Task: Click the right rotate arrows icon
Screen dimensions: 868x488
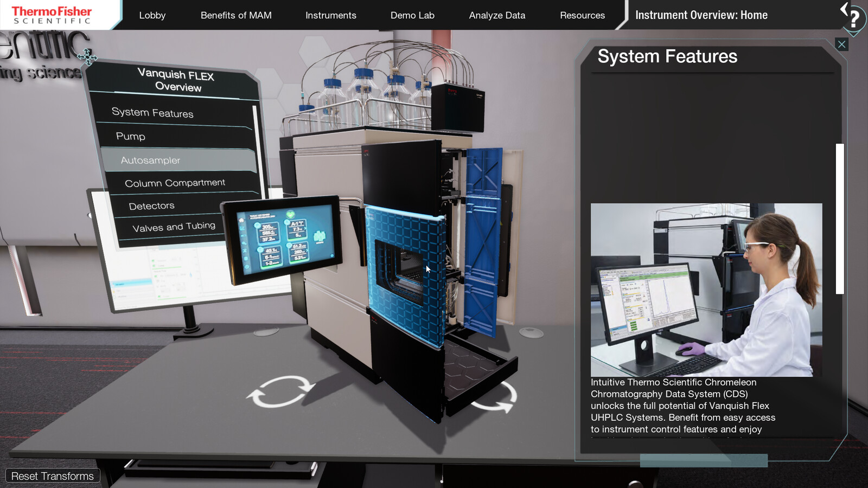Action: 495,397
